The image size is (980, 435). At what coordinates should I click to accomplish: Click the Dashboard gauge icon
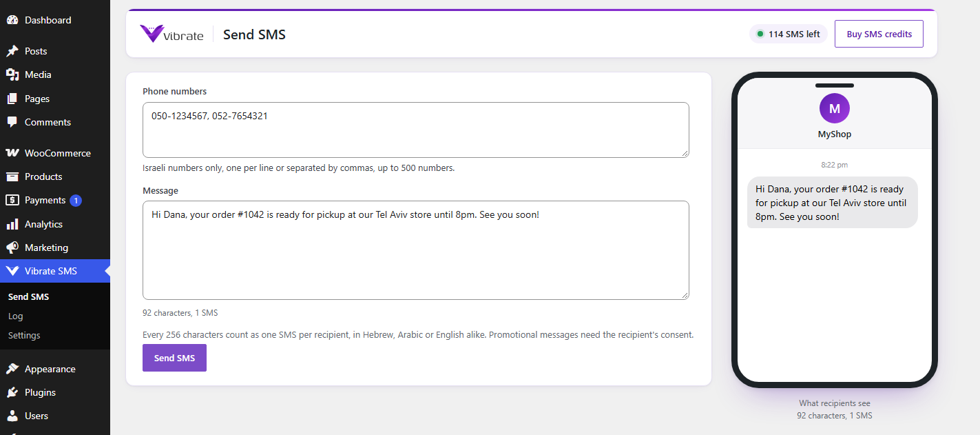point(12,20)
